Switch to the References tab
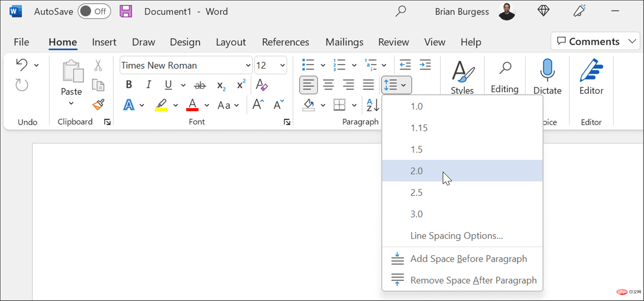 pyautogui.click(x=285, y=42)
